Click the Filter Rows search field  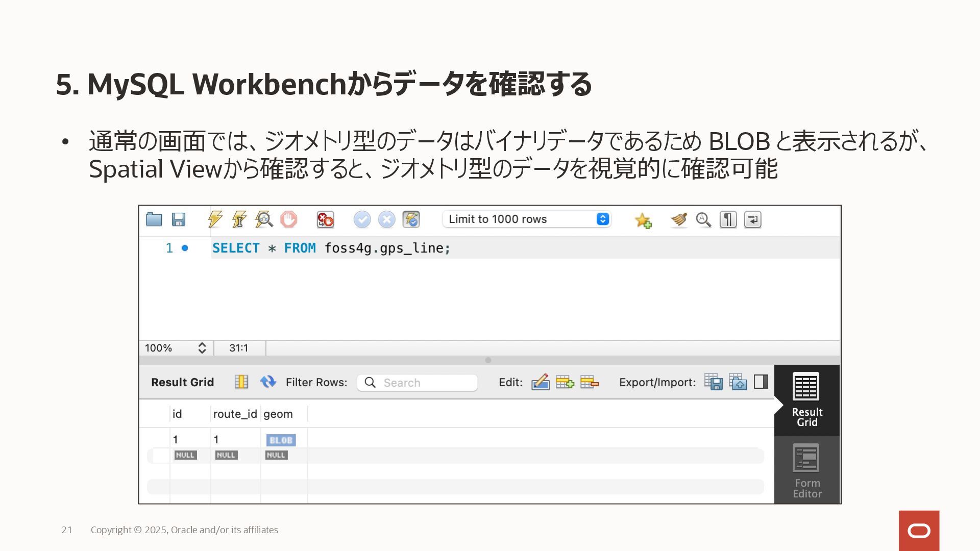pyautogui.click(x=417, y=383)
